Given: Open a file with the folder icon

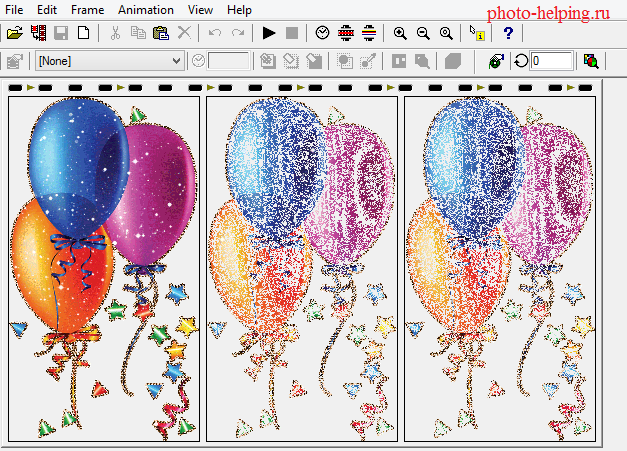Looking at the screenshot, I should (15, 33).
